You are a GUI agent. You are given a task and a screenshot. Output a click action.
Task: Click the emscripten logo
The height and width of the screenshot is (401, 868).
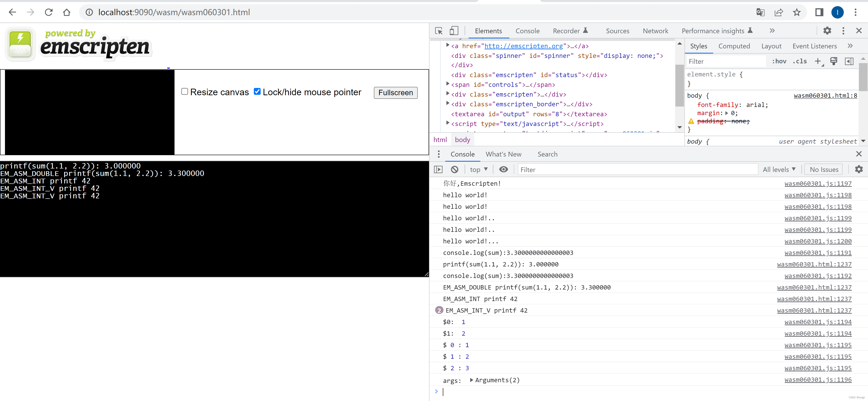click(78, 44)
